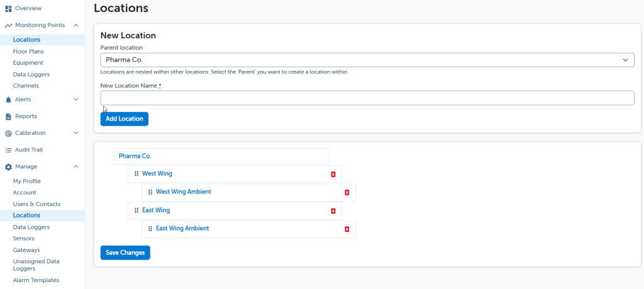Select the Pharma Co. tree root link
The width and height of the screenshot is (644, 289).
point(135,156)
